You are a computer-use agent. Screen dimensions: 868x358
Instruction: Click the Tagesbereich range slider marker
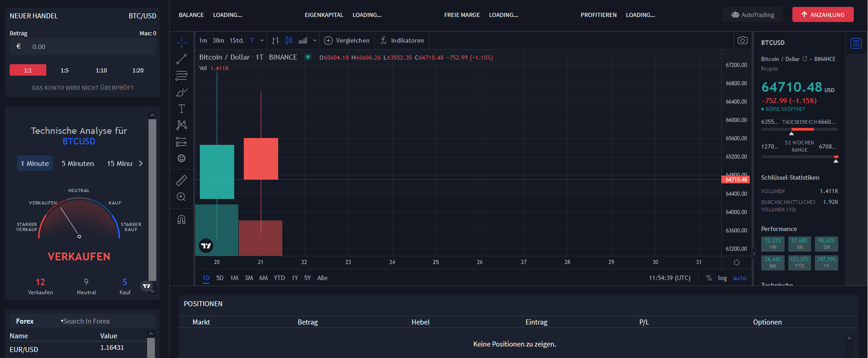pyautogui.click(x=791, y=133)
